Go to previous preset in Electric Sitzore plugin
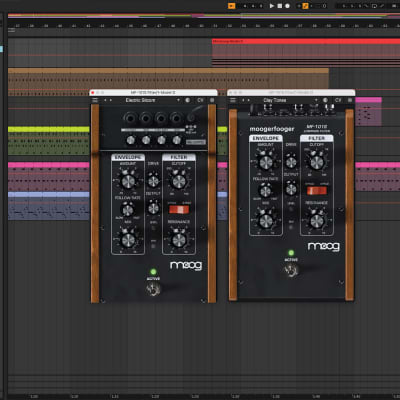The image size is (400, 400). (106, 100)
